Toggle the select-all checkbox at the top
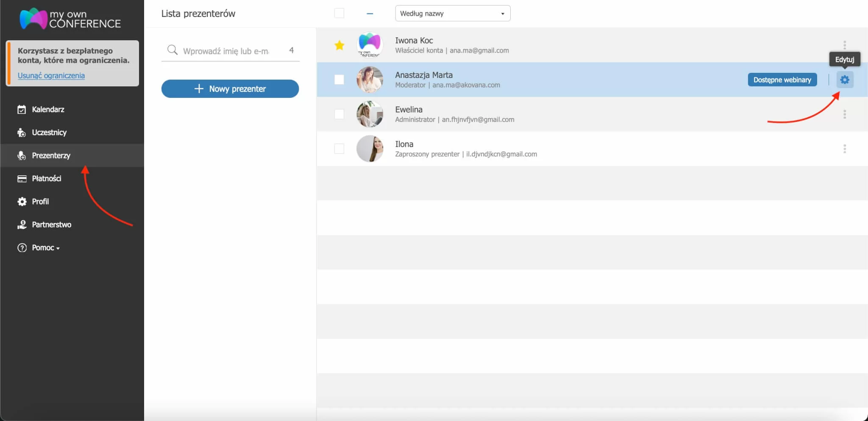868x421 pixels. [339, 13]
